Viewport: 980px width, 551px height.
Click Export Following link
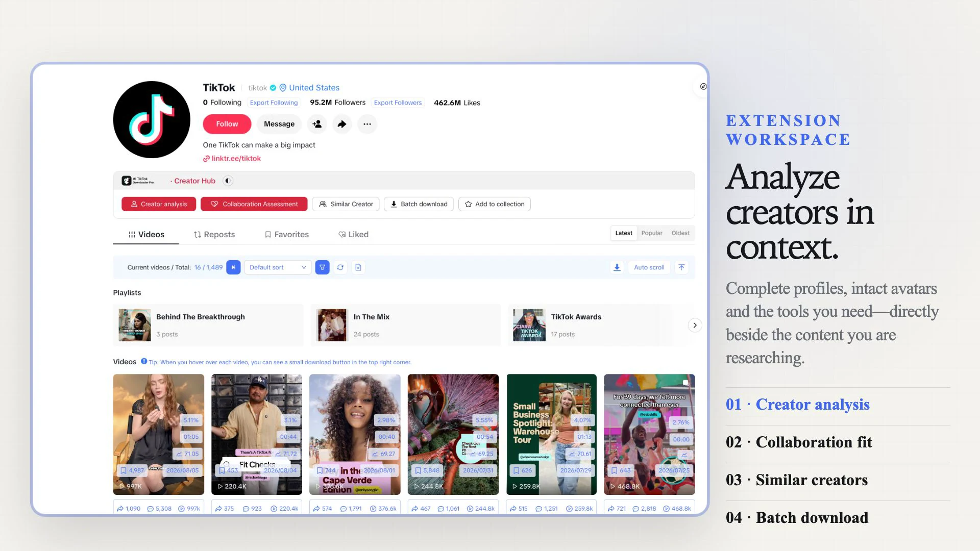coord(274,103)
